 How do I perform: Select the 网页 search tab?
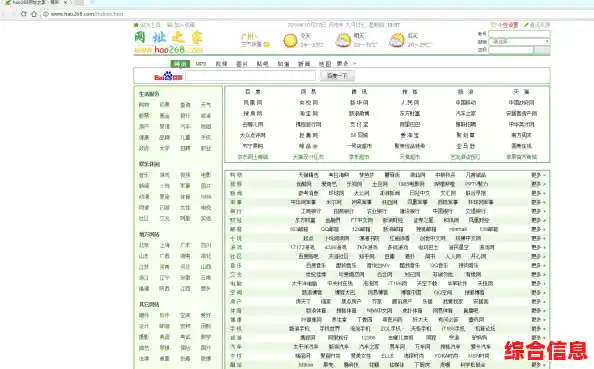(x=180, y=64)
